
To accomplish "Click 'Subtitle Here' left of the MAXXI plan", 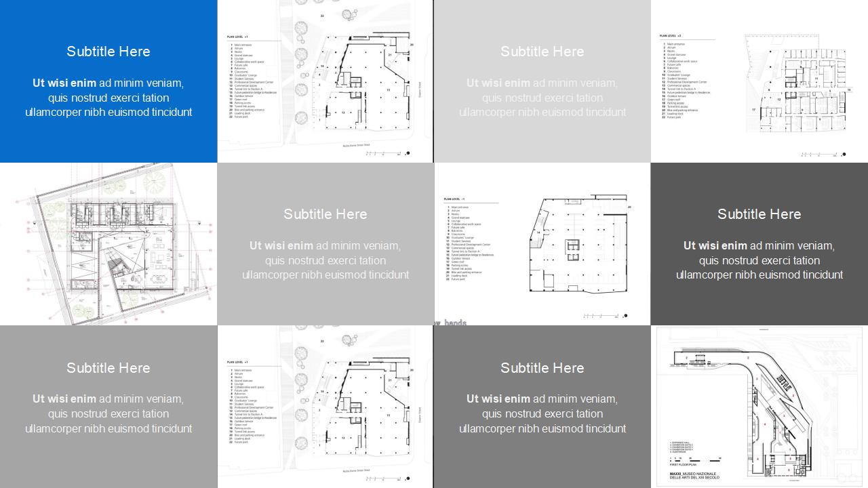I will [x=542, y=368].
